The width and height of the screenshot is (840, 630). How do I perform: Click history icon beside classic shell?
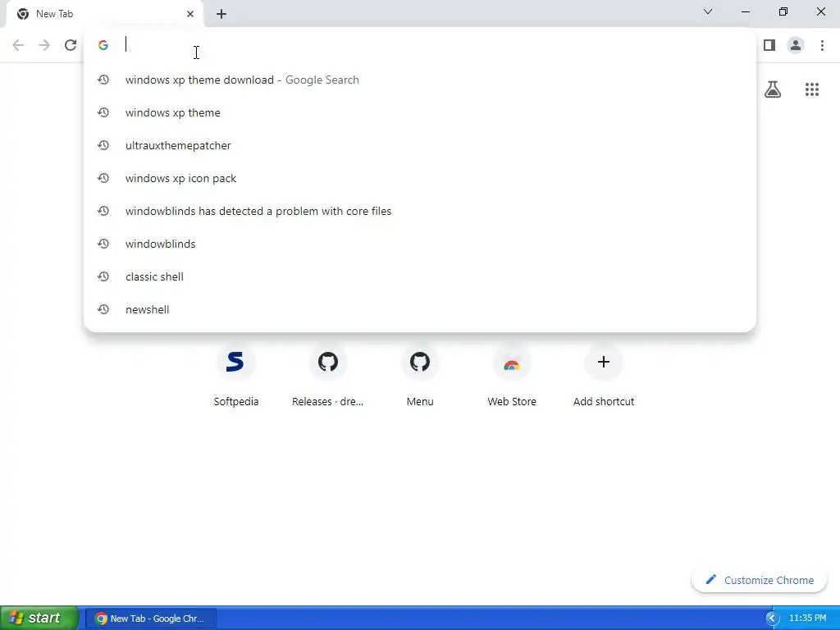tap(103, 276)
